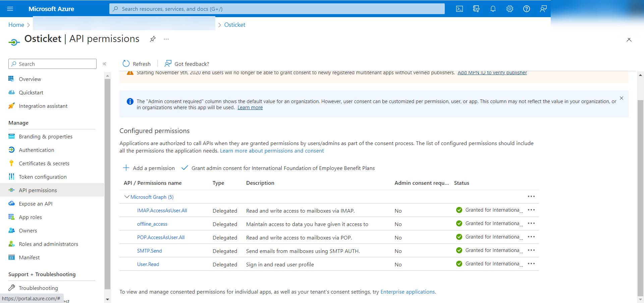The image size is (644, 303).
Task: Sort by API / Permissions name column
Action: pos(153,183)
